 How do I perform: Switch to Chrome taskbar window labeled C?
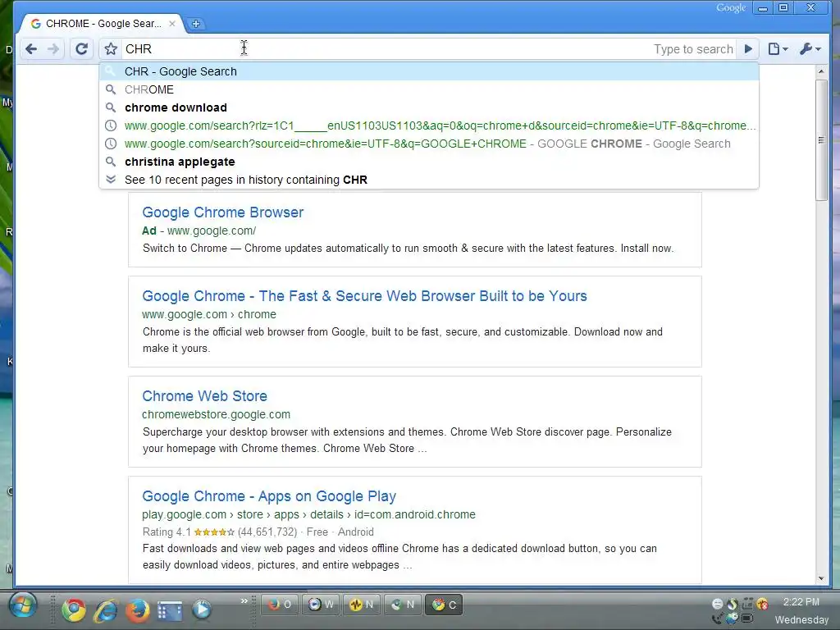point(444,605)
